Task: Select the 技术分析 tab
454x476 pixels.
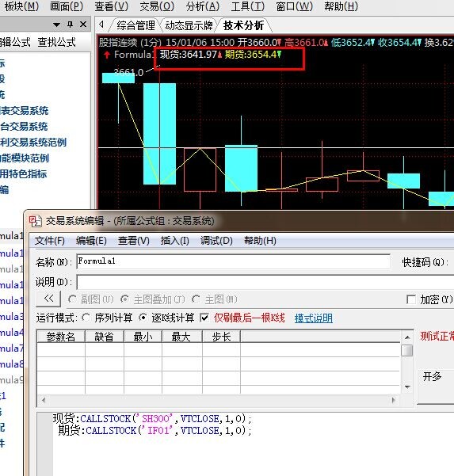Action: [x=243, y=25]
